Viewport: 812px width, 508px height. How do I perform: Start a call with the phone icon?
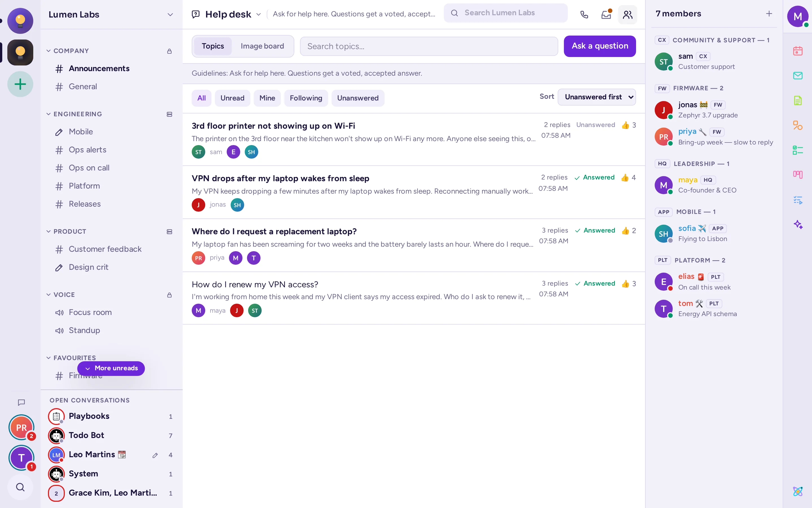(584, 14)
